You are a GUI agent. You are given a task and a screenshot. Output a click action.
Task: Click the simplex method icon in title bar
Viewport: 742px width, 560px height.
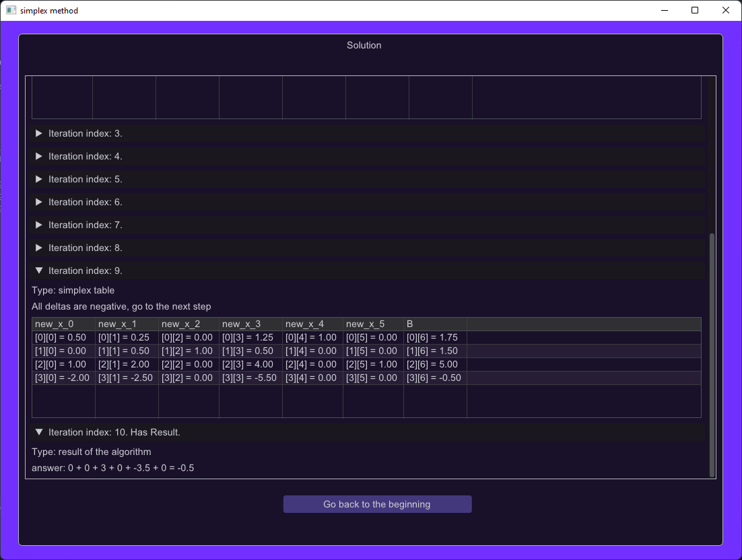10,10
